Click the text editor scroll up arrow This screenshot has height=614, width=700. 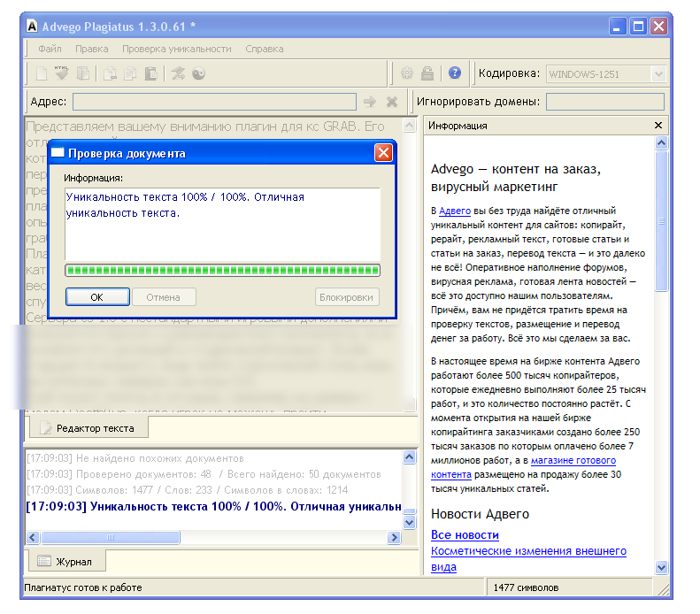pyautogui.click(x=410, y=126)
